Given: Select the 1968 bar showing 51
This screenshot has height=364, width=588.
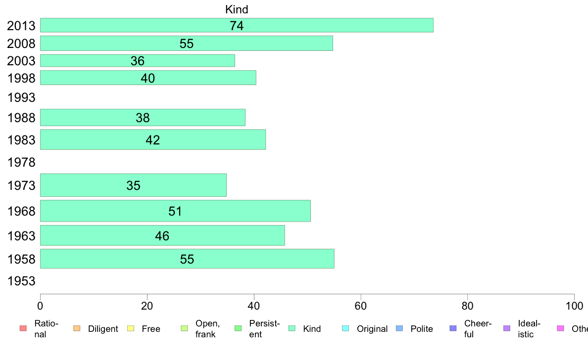Looking at the screenshot, I should (x=175, y=211).
